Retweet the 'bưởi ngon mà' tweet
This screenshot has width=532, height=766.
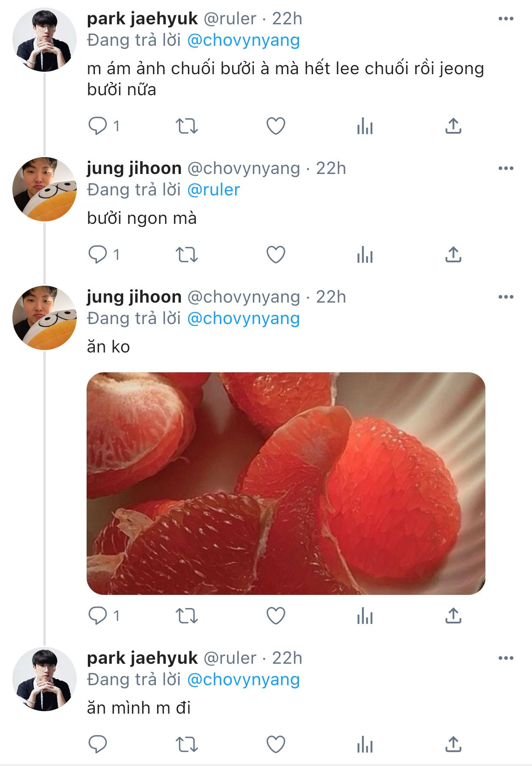tap(187, 255)
